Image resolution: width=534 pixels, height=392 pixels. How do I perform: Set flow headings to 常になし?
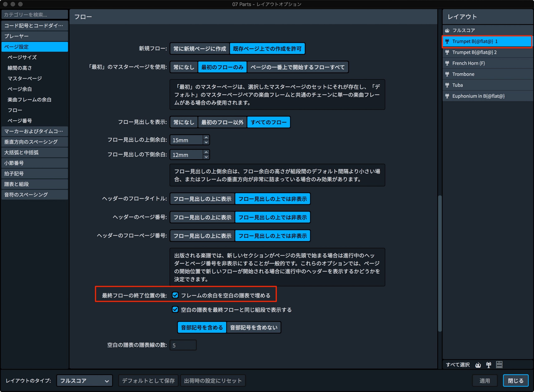click(x=184, y=122)
